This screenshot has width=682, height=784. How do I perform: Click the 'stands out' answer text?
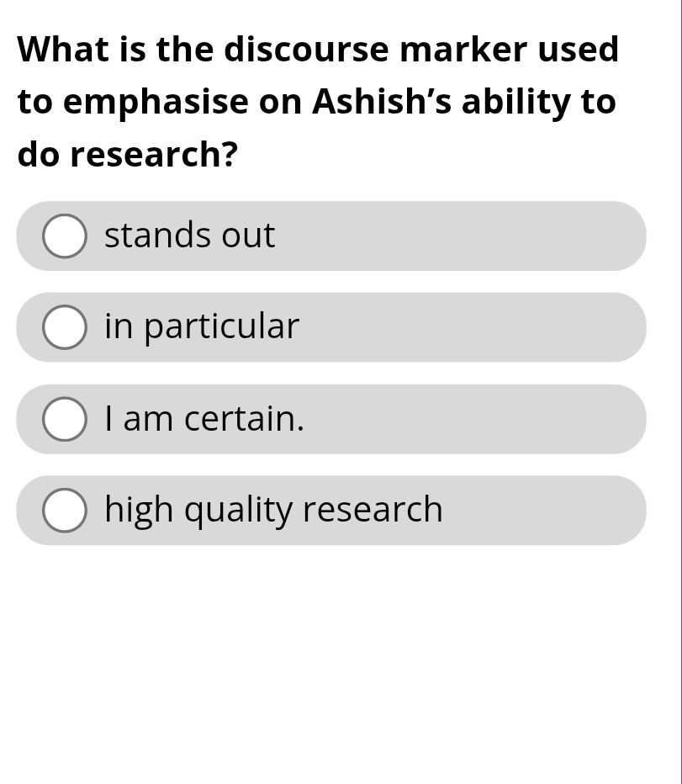pos(189,236)
